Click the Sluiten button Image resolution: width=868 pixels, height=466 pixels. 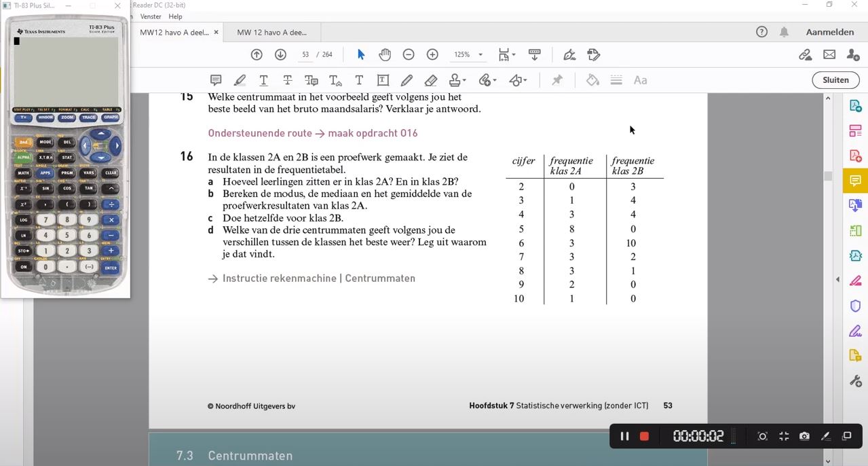click(835, 80)
